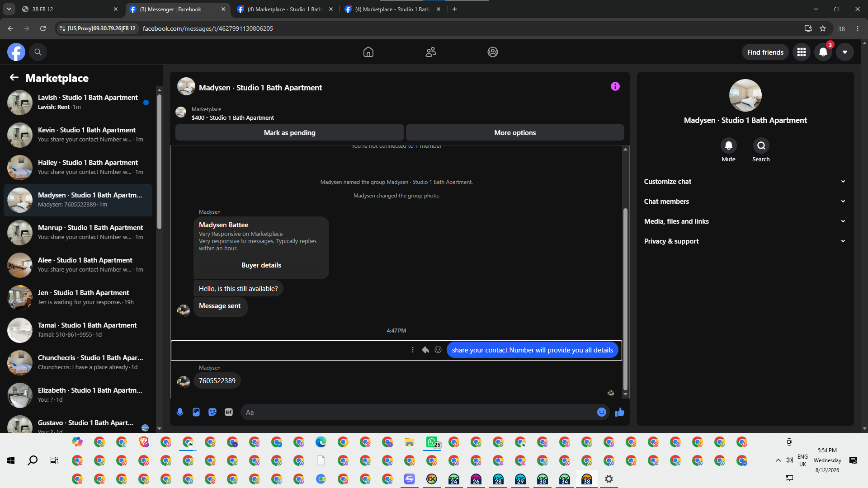Image resolution: width=868 pixels, height=488 pixels.
Task: Open Windows Start menu
Action: [x=11, y=460]
